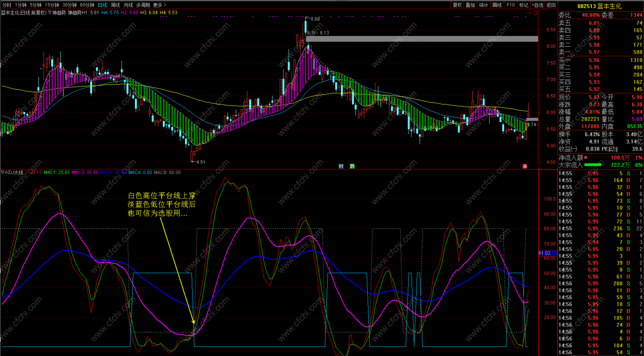Viewport: 644px width, 356px height.
Task: Click the green 跌 marker on the chart
Action: (352, 166)
